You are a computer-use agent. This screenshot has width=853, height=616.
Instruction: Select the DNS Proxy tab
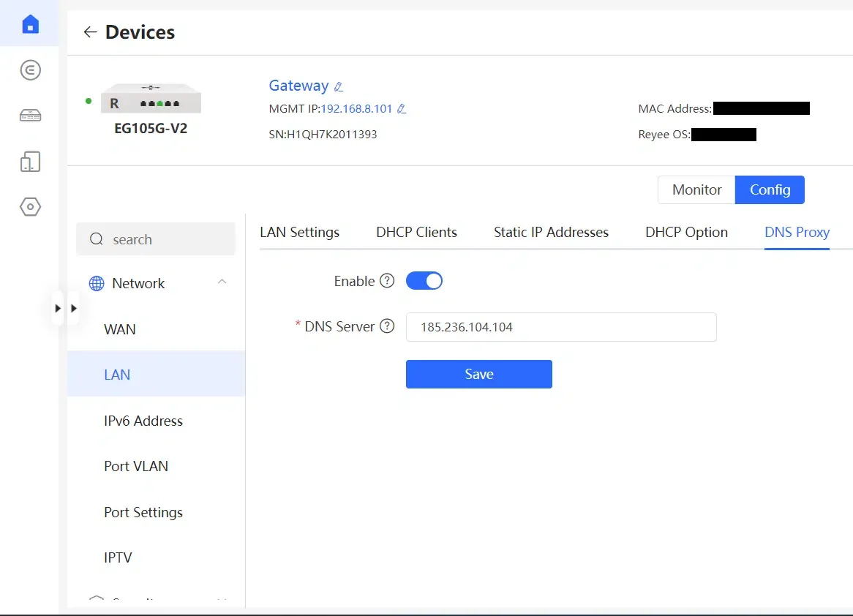797,233
